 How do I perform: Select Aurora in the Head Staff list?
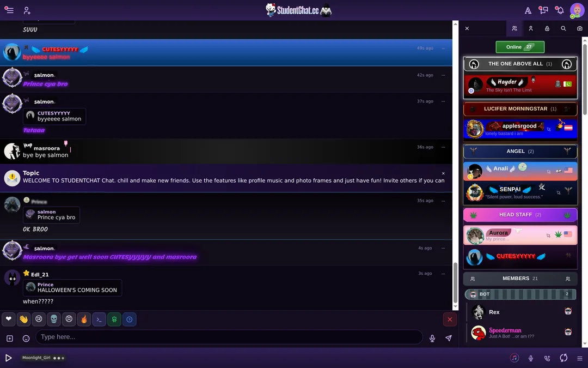[x=520, y=235]
